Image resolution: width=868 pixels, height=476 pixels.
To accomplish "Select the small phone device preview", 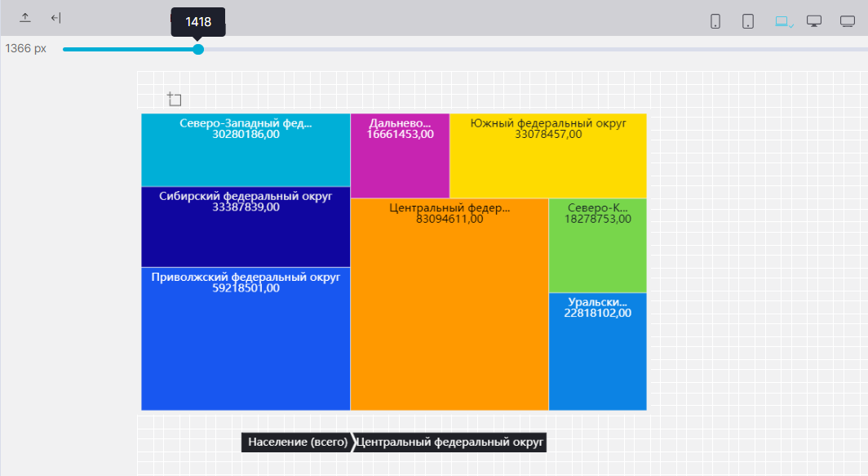I will (715, 21).
